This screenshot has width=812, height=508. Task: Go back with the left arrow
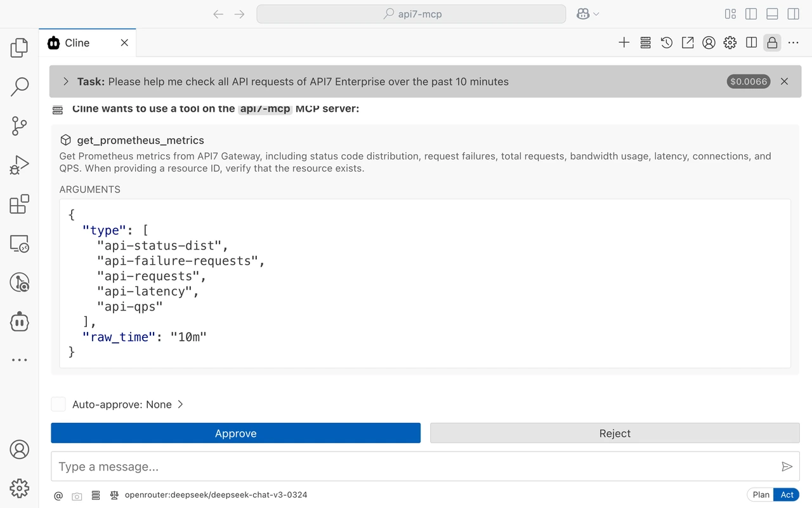(x=218, y=14)
